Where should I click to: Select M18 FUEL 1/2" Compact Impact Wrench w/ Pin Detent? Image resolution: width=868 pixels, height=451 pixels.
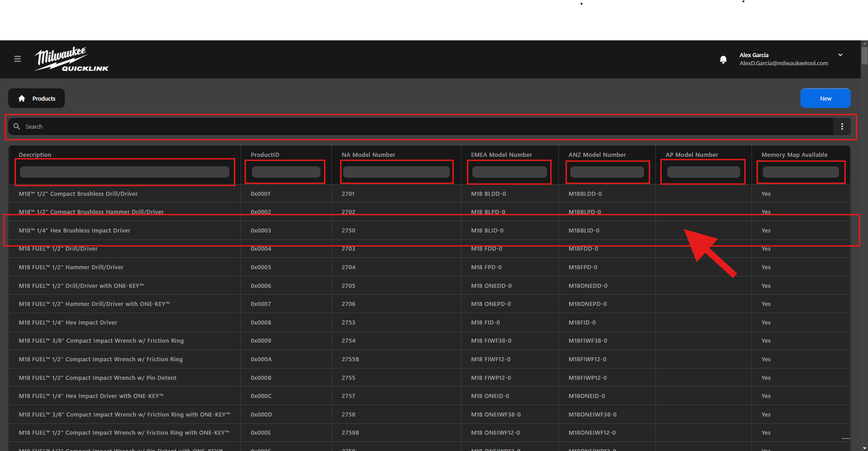pyautogui.click(x=429, y=378)
